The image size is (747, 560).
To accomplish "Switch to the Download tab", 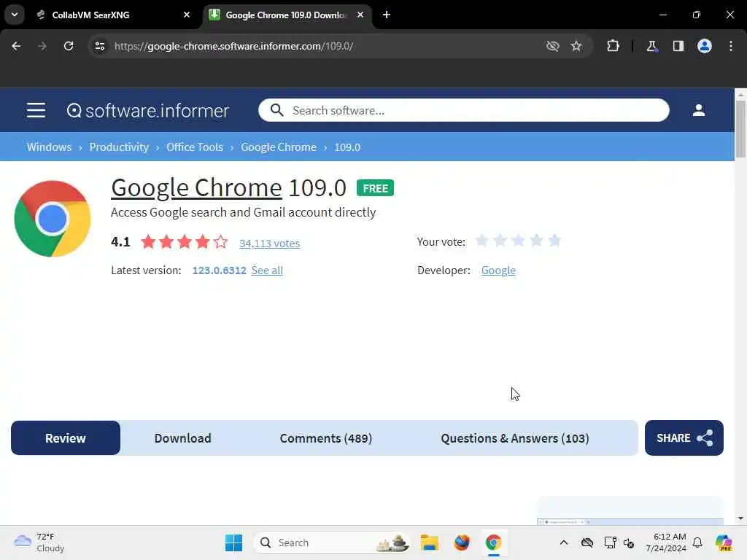I will coord(183,437).
